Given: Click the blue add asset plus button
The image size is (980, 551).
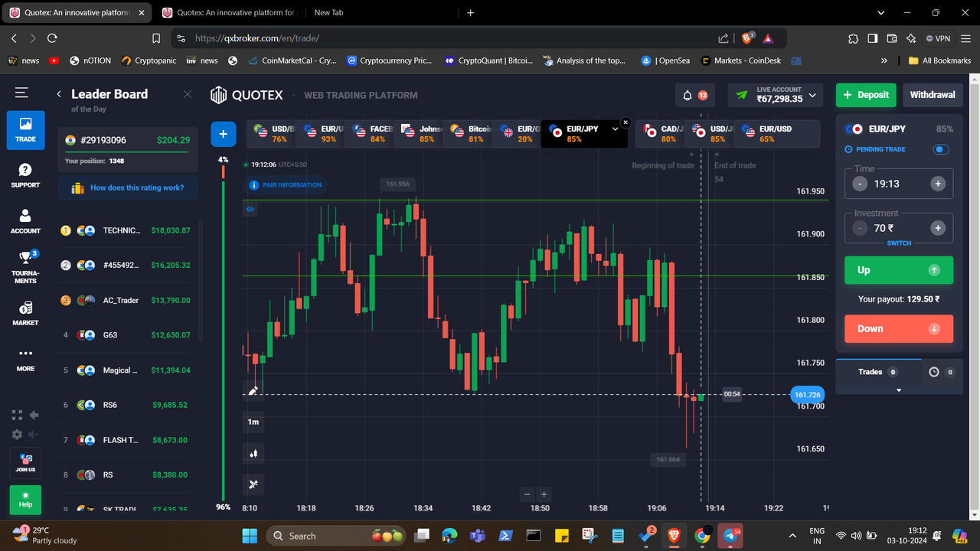Looking at the screenshot, I should coord(223,134).
